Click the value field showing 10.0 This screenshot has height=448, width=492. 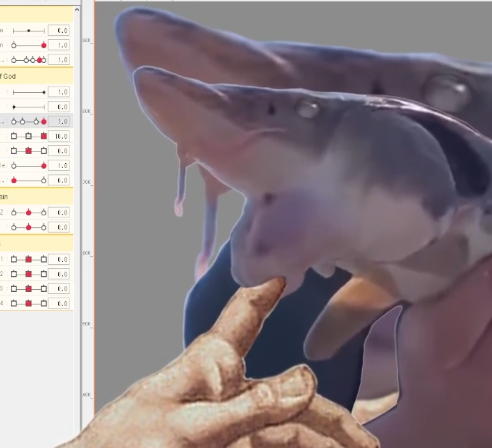tap(59, 136)
